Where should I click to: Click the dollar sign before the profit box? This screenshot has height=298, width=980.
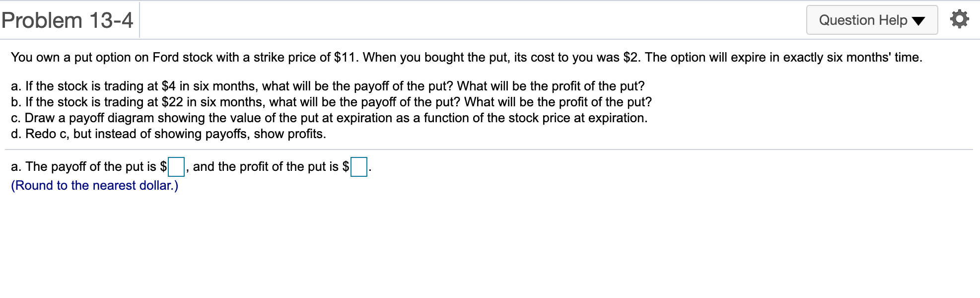pyautogui.click(x=345, y=166)
